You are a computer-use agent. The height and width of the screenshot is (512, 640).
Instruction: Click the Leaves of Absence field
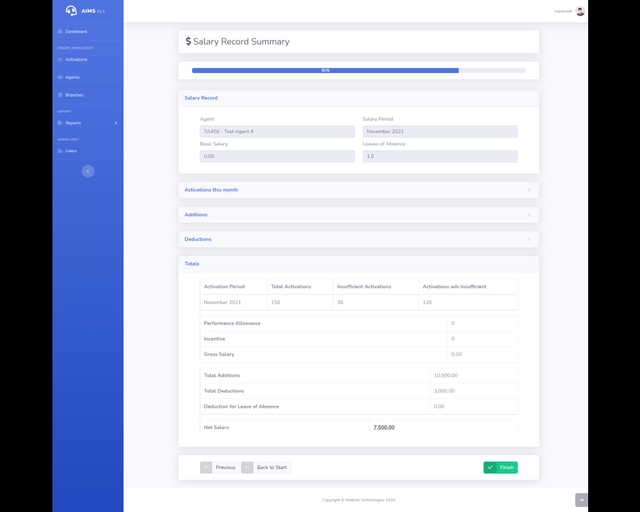pyautogui.click(x=440, y=156)
